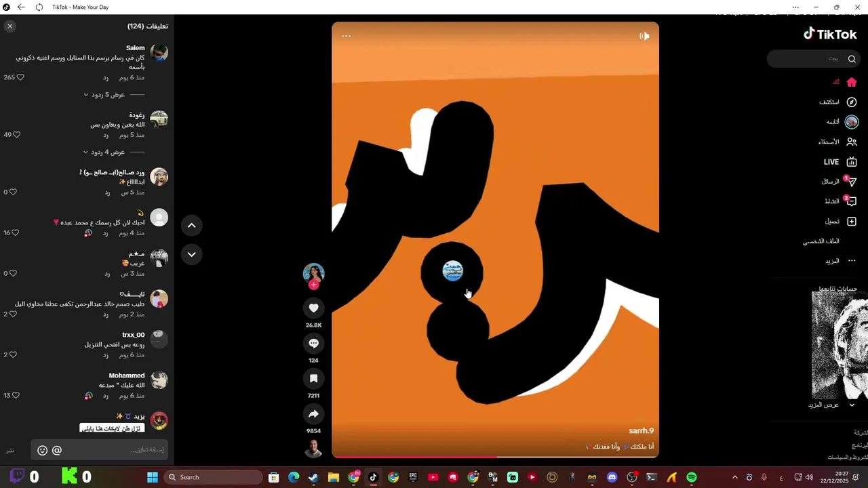
Task: Reply 'رد' to trxx_00's comment
Action: (106, 354)
